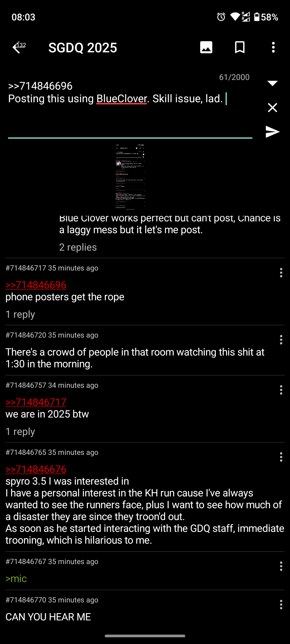The image size is (290, 644).
Task: Follow quote link >>714846676
Action: tap(36, 469)
